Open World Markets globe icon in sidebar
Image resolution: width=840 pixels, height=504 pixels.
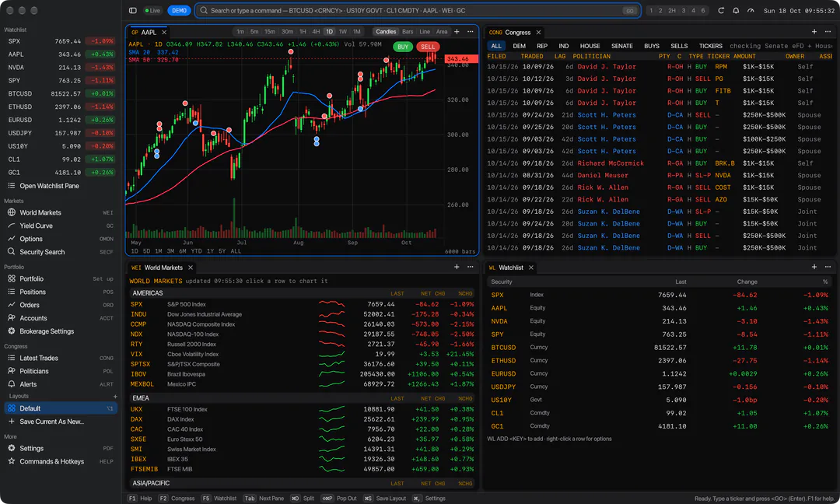pos(11,212)
